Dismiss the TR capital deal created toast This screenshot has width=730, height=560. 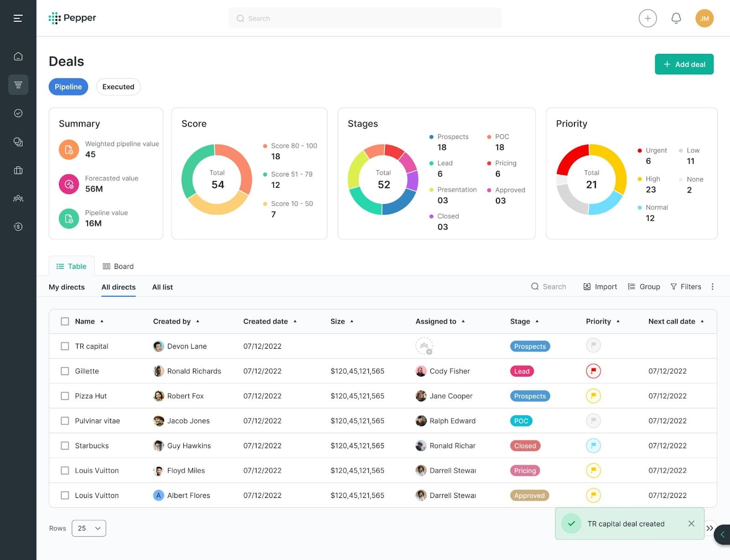click(x=692, y=523)
